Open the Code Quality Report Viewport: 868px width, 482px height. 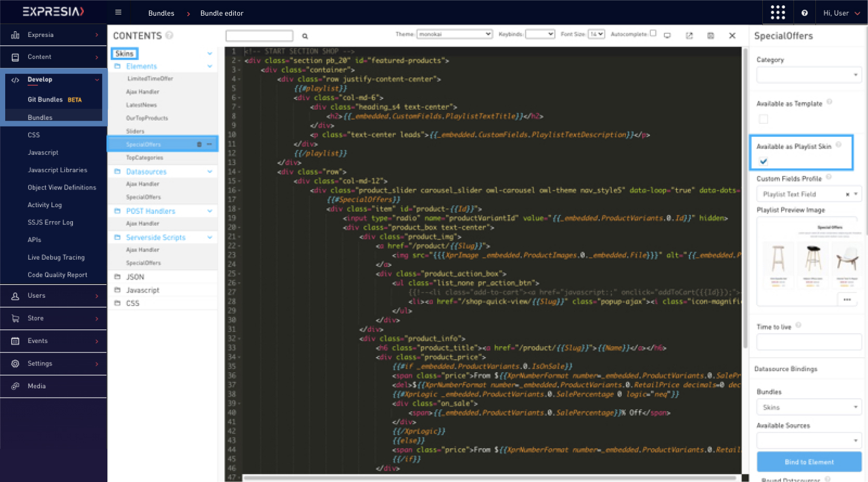pyautogui.click(x=57, y=275)
